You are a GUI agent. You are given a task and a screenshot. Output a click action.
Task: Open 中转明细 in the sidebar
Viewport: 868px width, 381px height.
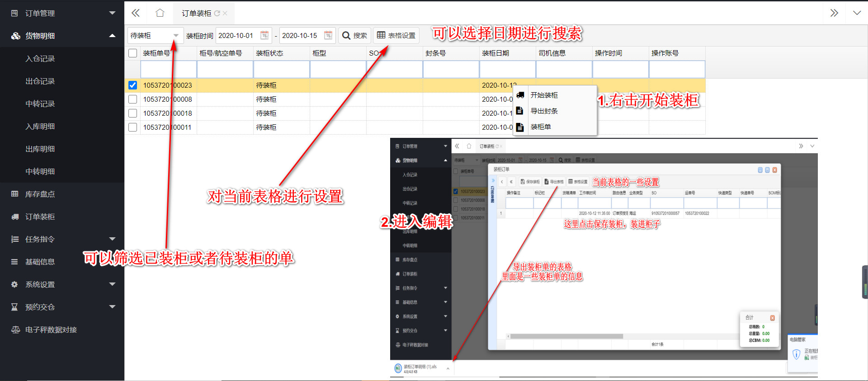click(x=40, y=171)
